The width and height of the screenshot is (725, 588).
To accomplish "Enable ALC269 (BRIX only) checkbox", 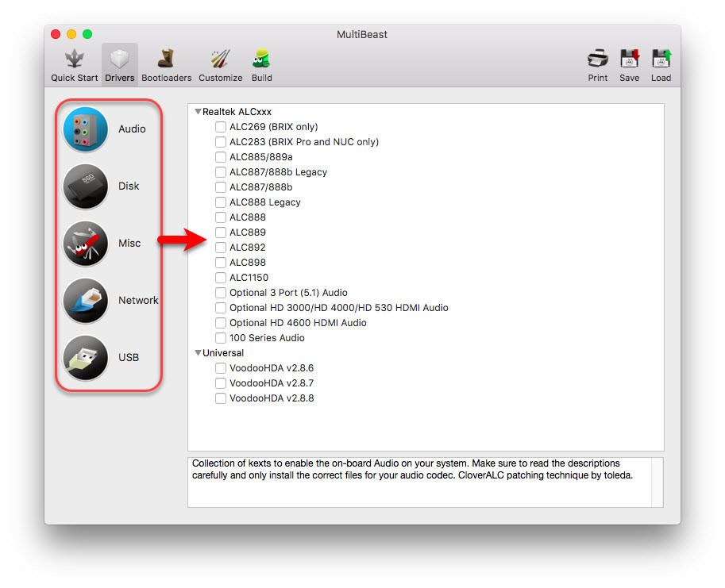I will coord(221,127).
